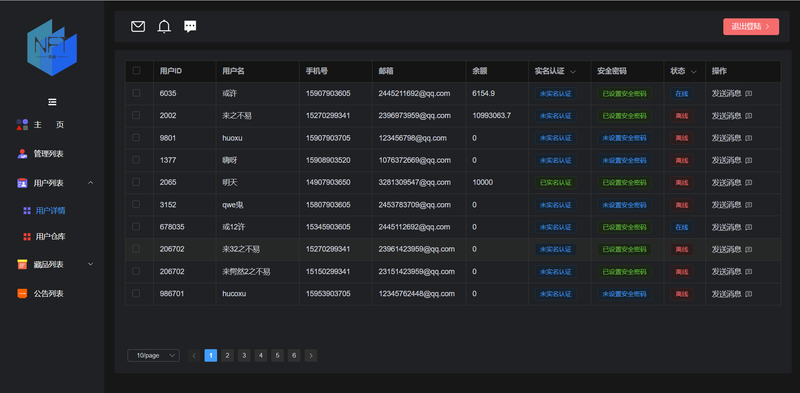This screenshot has height=393, width=800.
Task: Click the 管理列表 person icon
Action: tap(22, 154)
